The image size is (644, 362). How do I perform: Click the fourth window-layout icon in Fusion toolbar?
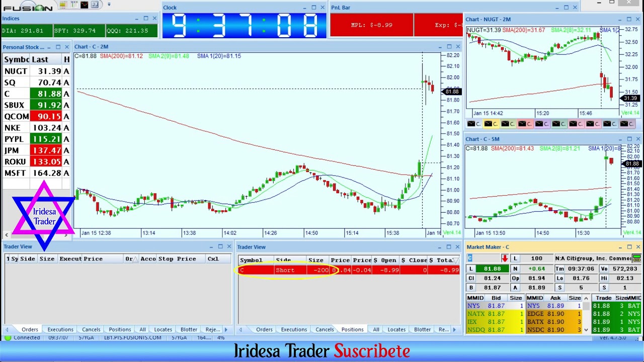tap(96, 5)
